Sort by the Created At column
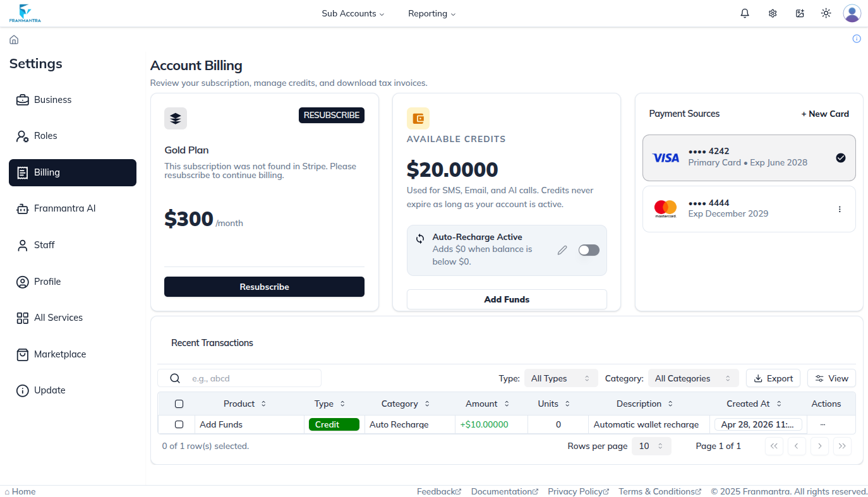Screen dimensions: 868x497 pyautogui.click(x=754, y=404)
